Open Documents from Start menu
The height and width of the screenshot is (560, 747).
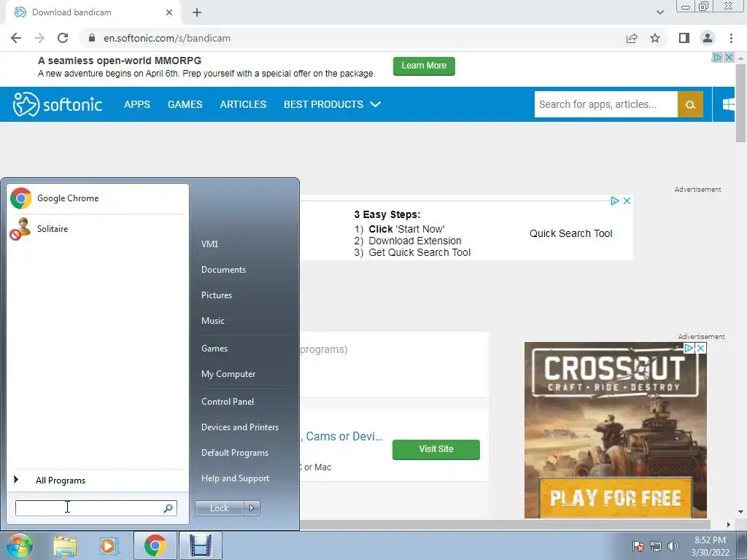223,270
